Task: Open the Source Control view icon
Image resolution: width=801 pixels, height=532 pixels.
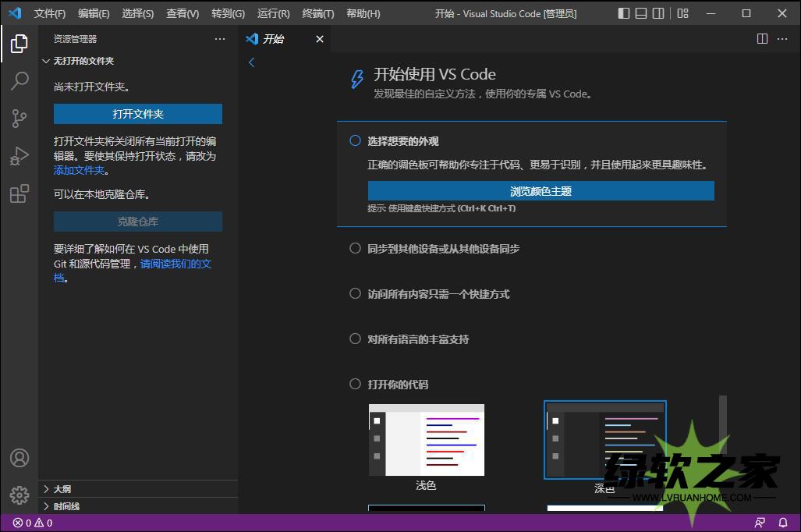Action: [19, 119]
